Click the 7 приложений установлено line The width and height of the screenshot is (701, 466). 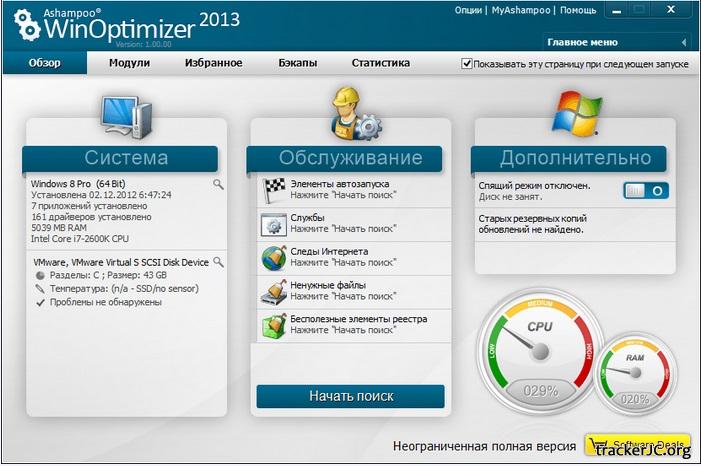(89, 206)
